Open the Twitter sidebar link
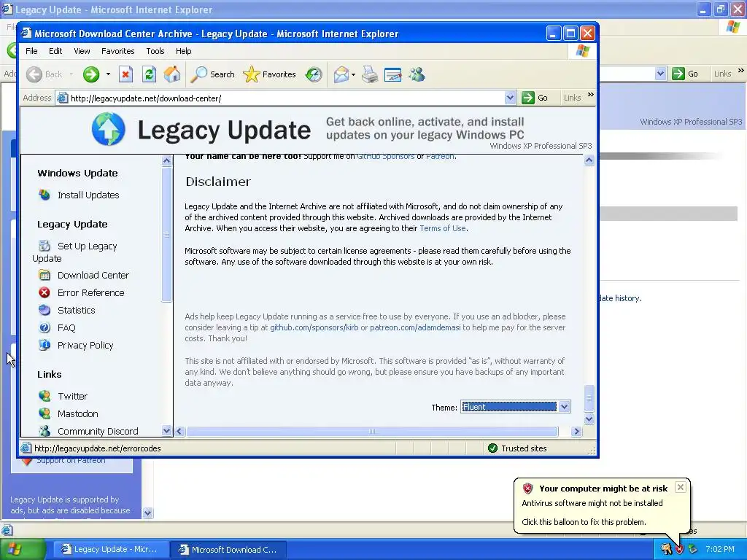 (72, 396)
